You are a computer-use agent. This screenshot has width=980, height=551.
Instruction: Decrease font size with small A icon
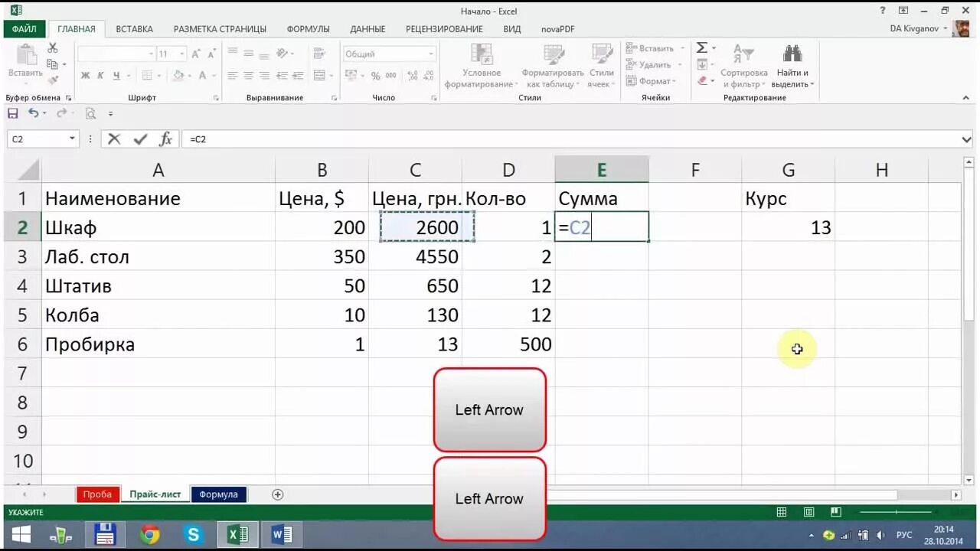(212, 54)
